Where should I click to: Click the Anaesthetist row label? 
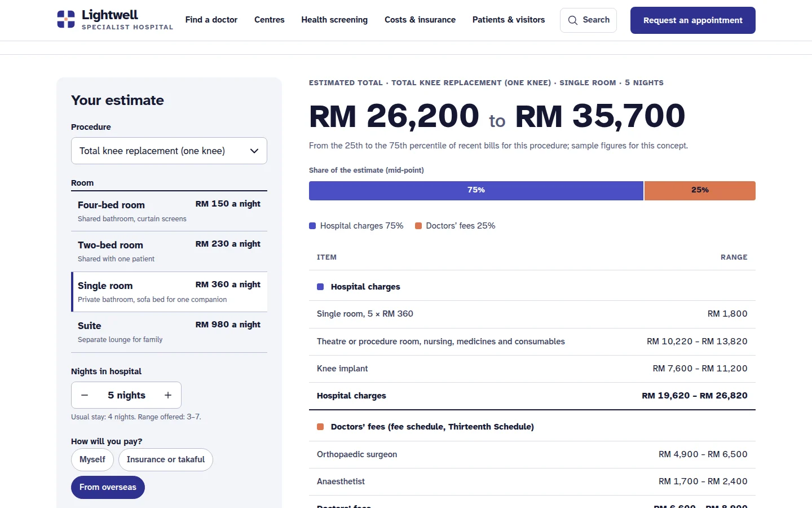pyautogui.click(x=341, y=481)
